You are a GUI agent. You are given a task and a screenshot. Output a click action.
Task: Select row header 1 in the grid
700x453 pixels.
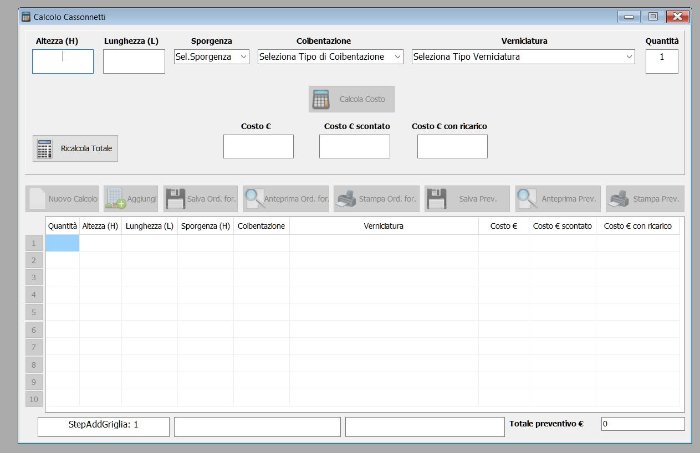pos(34,243)
